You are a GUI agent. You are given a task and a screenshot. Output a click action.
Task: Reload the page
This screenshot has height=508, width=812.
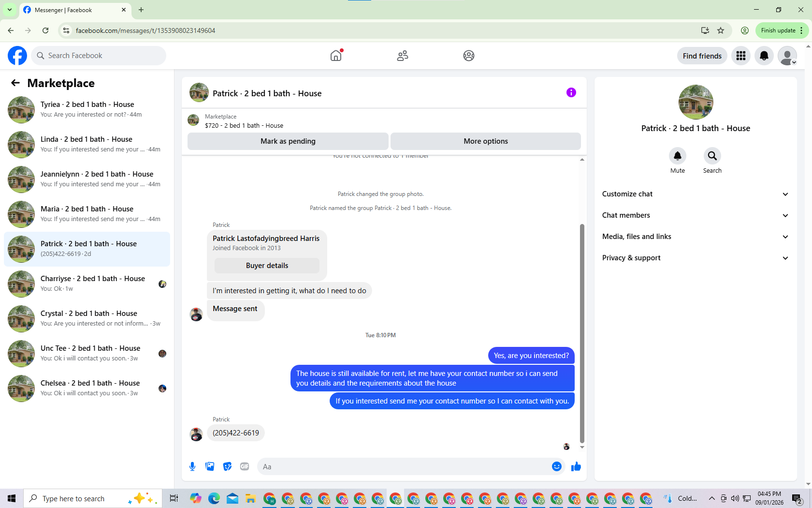[45, 30]
